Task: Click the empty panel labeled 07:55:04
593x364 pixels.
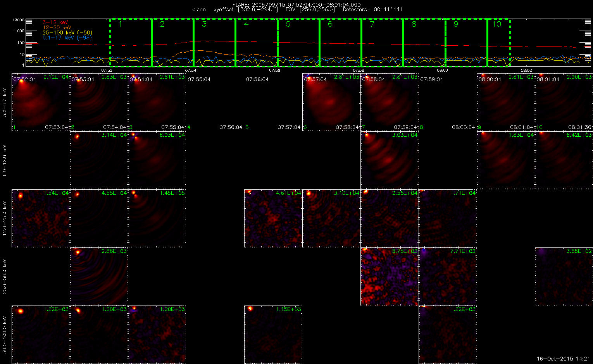Action: 215,102
